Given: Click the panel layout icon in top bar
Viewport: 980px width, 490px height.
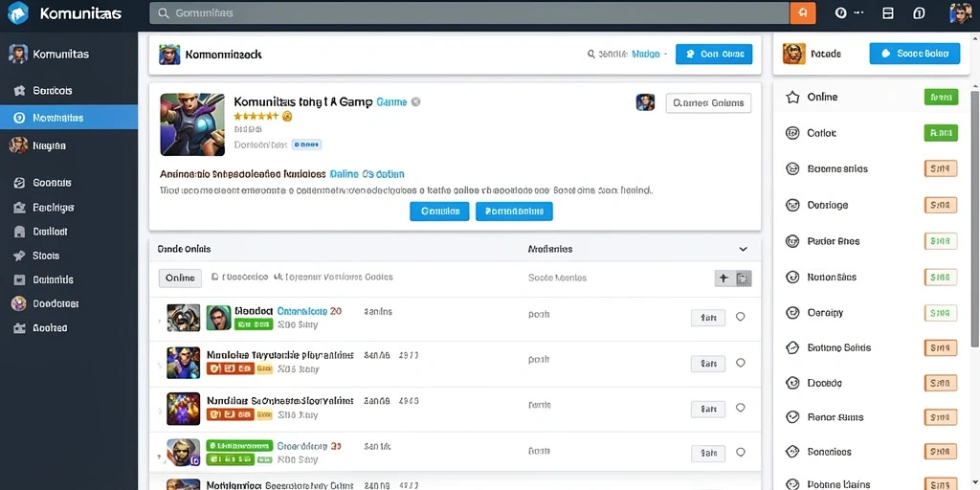Looking at the screenshot, I should pyautogui.click(x=887, y=13).
